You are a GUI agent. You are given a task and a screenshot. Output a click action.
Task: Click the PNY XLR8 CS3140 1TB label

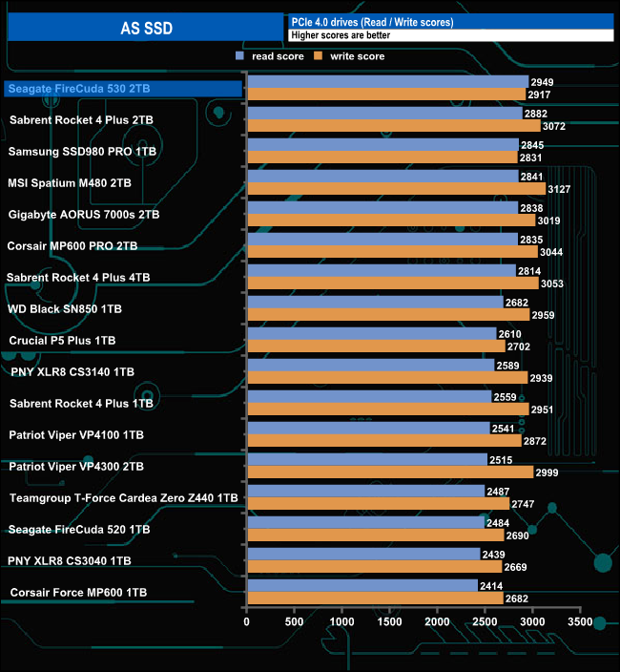tap(72, 372)
